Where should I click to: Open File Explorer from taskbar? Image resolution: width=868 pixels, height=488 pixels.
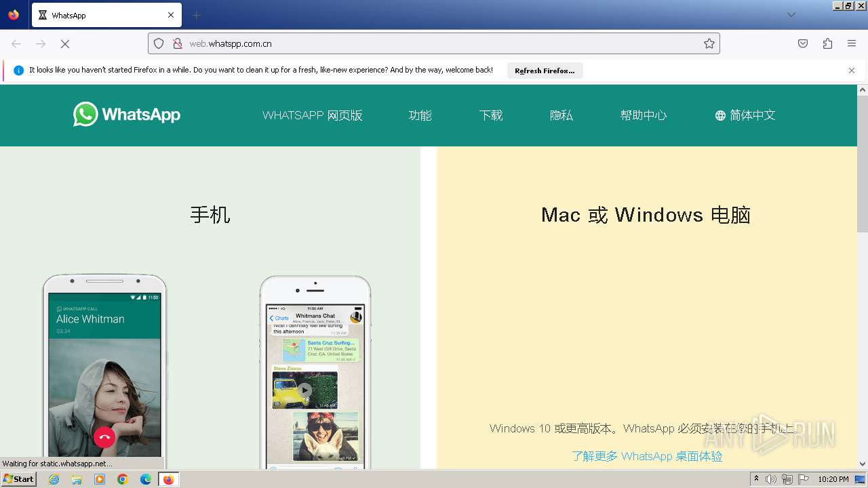[x=77, y=479]
